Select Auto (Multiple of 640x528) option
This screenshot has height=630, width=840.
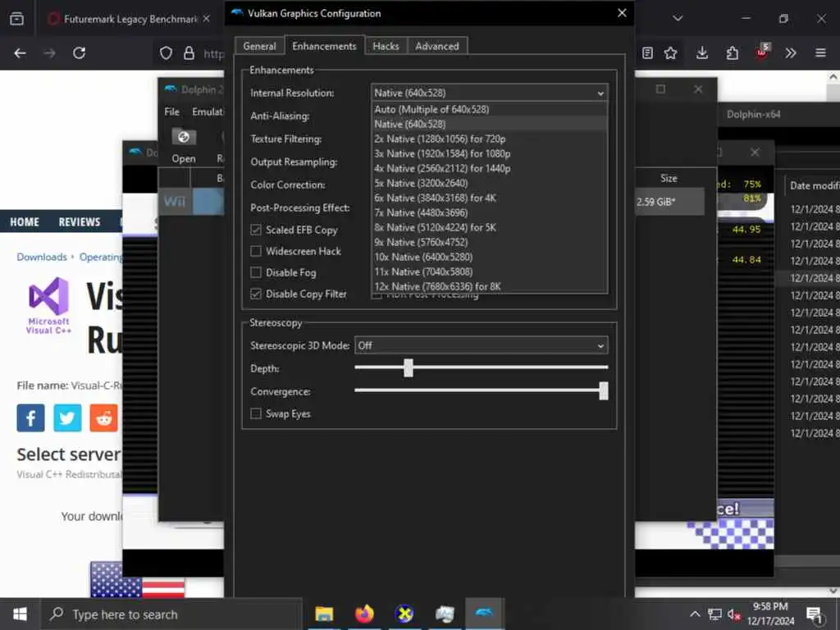point(489,109)
